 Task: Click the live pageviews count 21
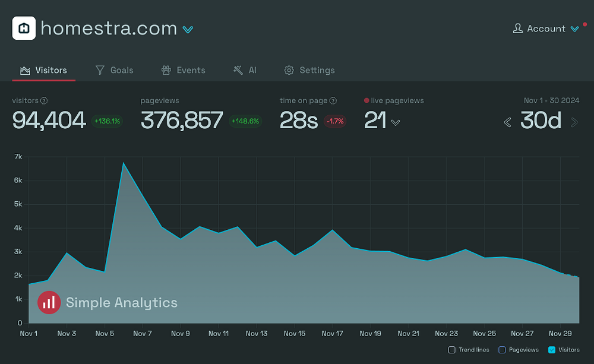(375, 121)
